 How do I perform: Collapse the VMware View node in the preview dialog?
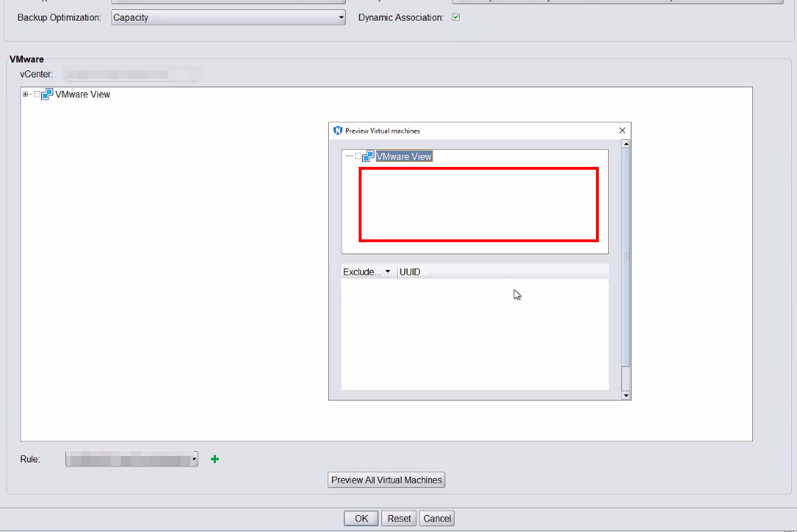point(348,156)
